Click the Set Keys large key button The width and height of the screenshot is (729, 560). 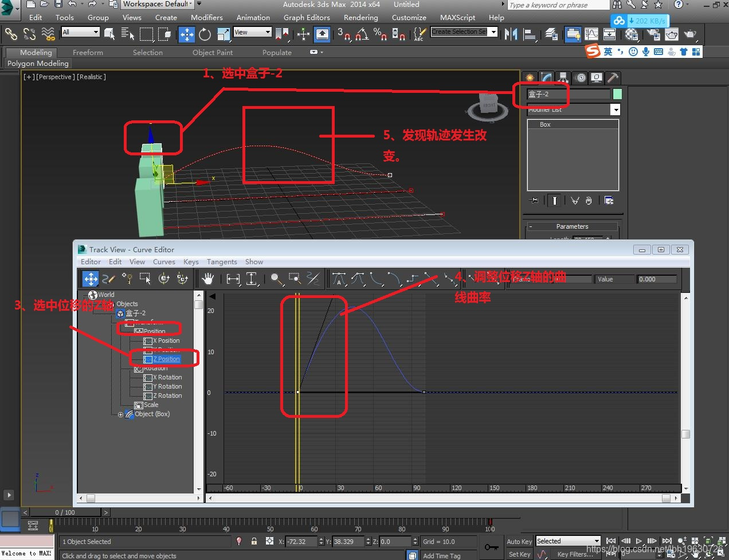[x=491, y=547]
